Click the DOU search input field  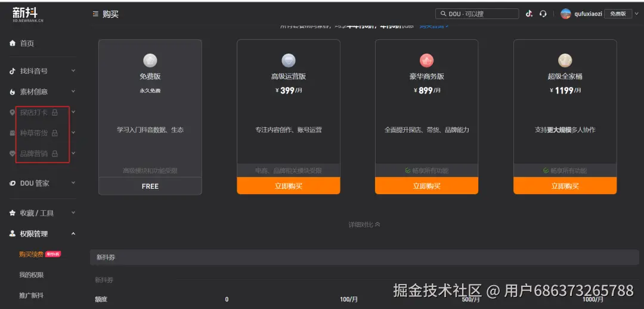coord(477,14)
